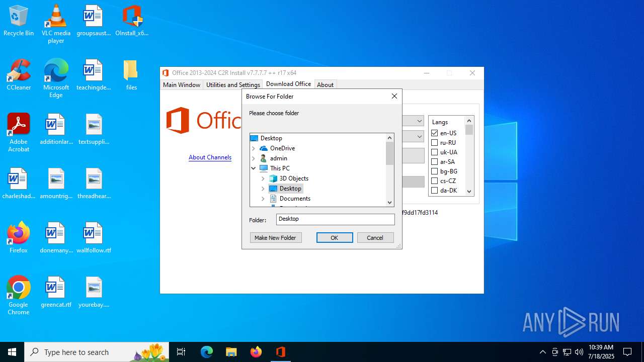Launch Firefox desktop shortcut
Viewport: 644px width, 362px height.
click(19, 238)
